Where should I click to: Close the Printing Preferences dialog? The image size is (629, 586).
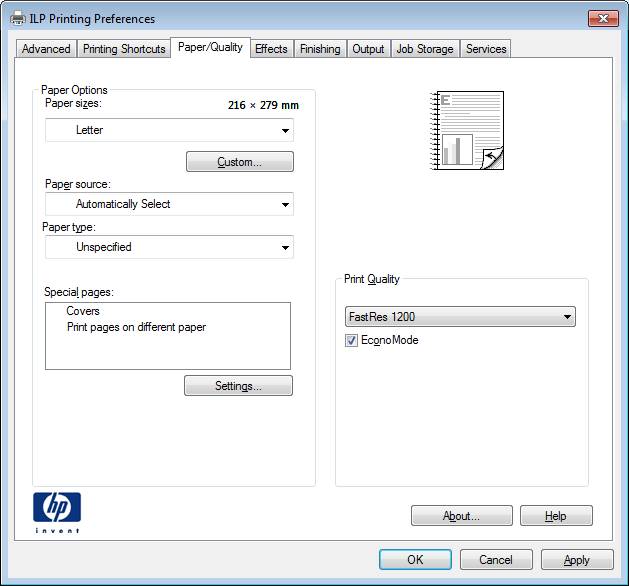pyautogui.click(x=602, y=18)
